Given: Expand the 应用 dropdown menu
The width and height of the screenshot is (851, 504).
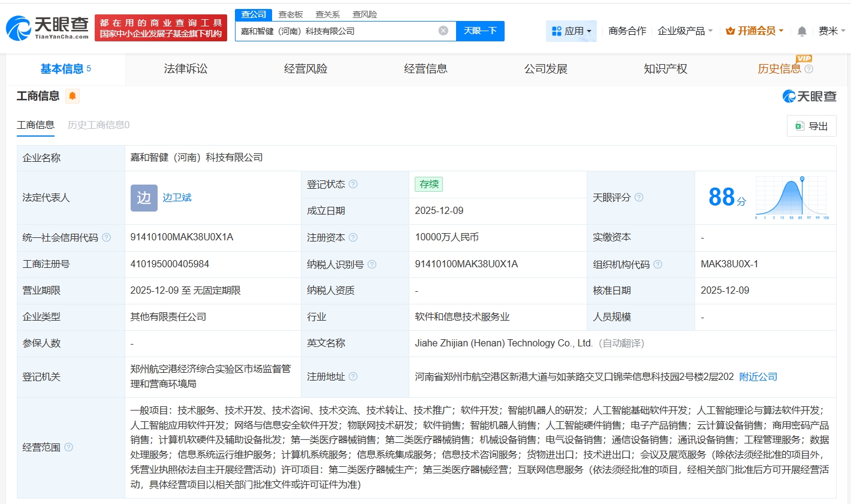Looking at the screenshot, I should [x=571, y=31].
